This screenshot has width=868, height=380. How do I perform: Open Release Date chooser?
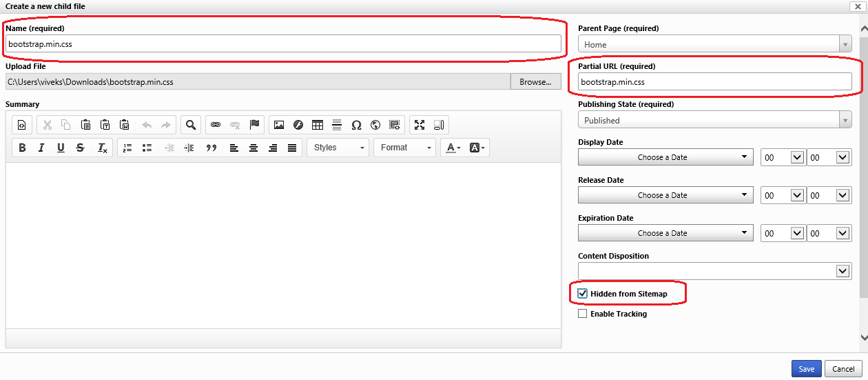(665, 195)
